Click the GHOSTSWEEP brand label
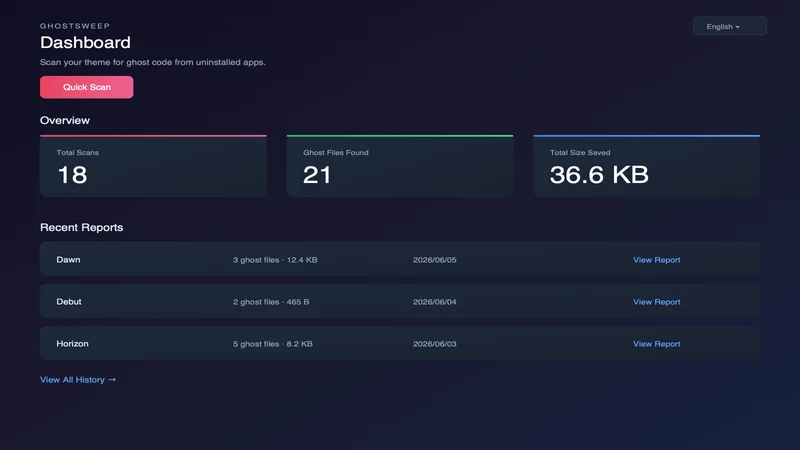Image resolution: width=800 pixels, height=450 pixels. 75,26
